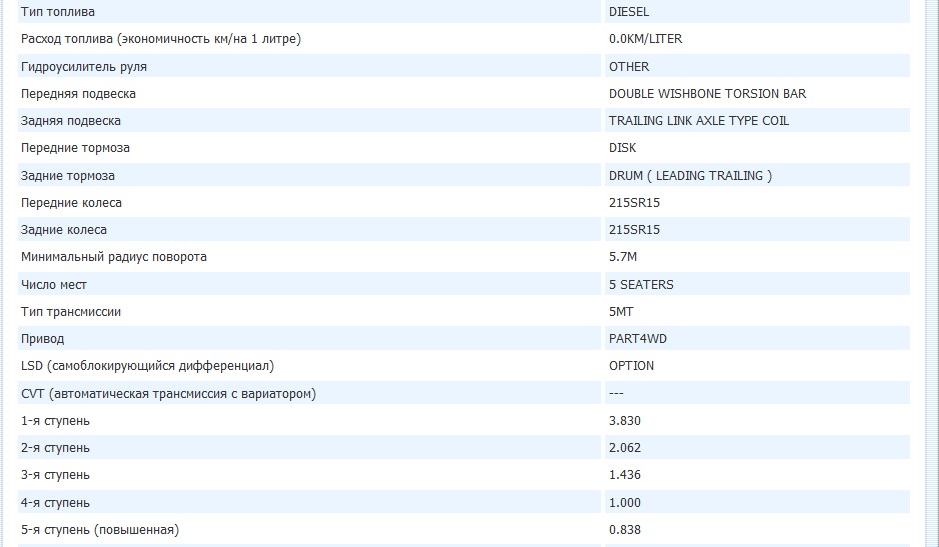This screenshot has width=939, height=547.
Task: Click the OPTION value for LSD
Action: click(631, 366)
